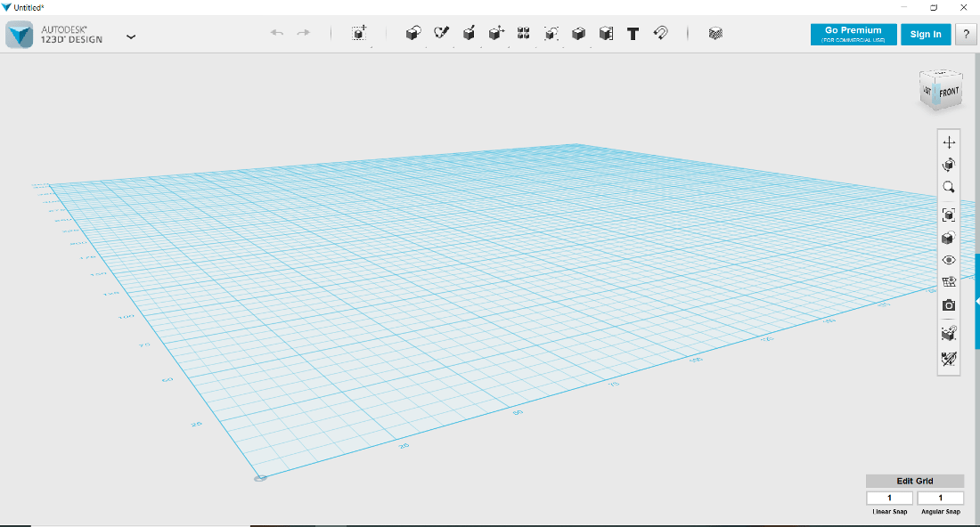Activate the Orbit tool
The image size is (980, 527).
(x=949, y=165)
